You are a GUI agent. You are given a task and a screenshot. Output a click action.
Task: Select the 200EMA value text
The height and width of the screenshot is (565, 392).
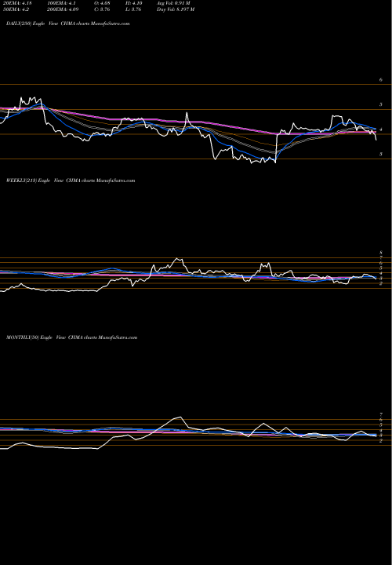63,9
